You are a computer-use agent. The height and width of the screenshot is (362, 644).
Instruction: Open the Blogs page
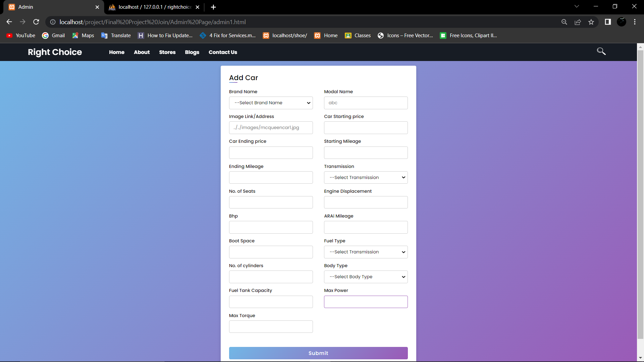(192, 52)
